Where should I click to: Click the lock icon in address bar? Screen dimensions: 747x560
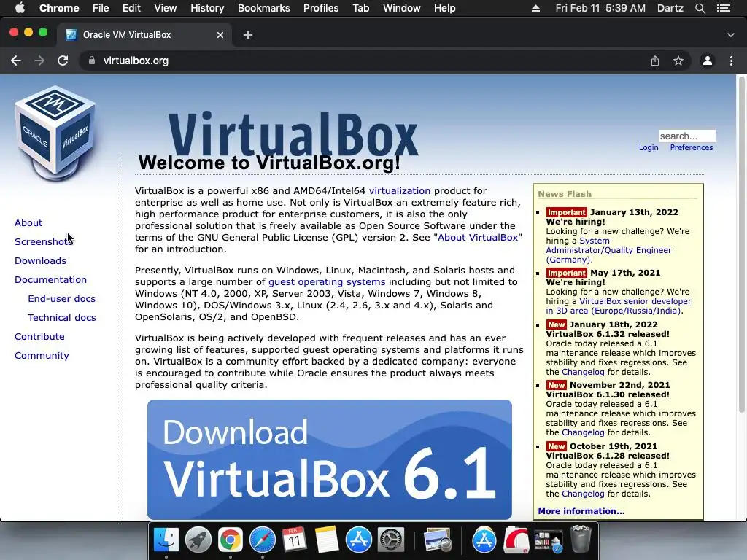pyautogui.click(x=92, y=61)
